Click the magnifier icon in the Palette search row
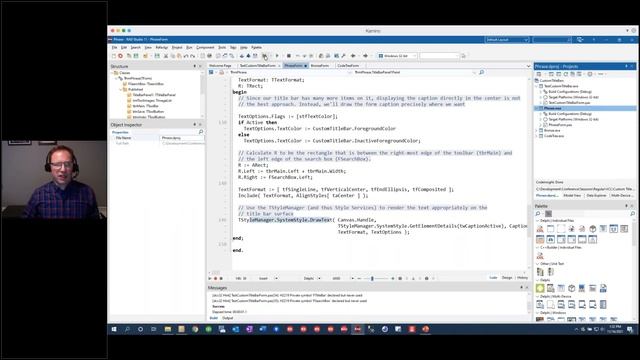The height and width of the screenshot is (360, 640). point(538,213)
